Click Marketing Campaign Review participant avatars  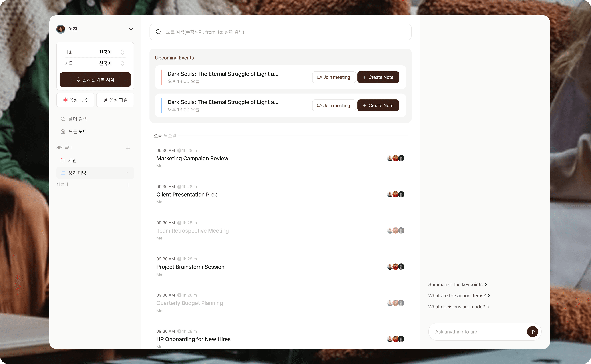coord(395,158)
